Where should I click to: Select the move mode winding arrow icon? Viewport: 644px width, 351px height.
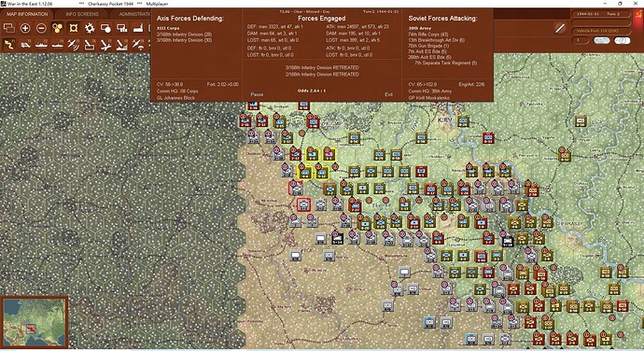click(x=9, y=45)
